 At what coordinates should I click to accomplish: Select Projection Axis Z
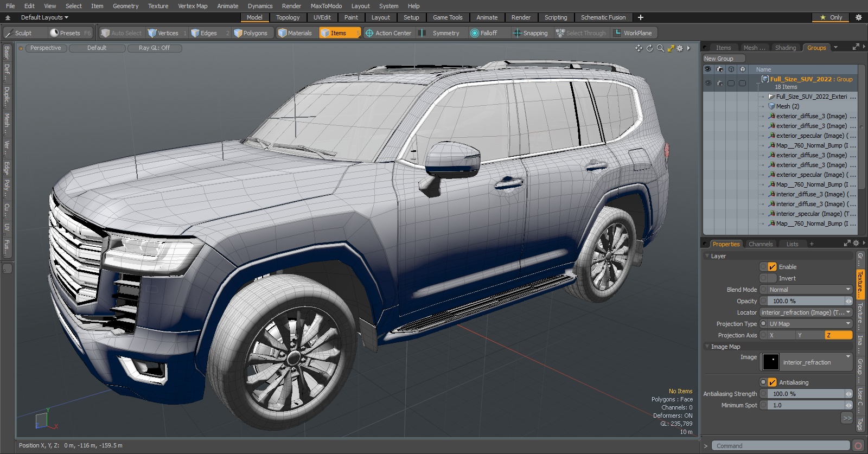click(x=839, y=335)
